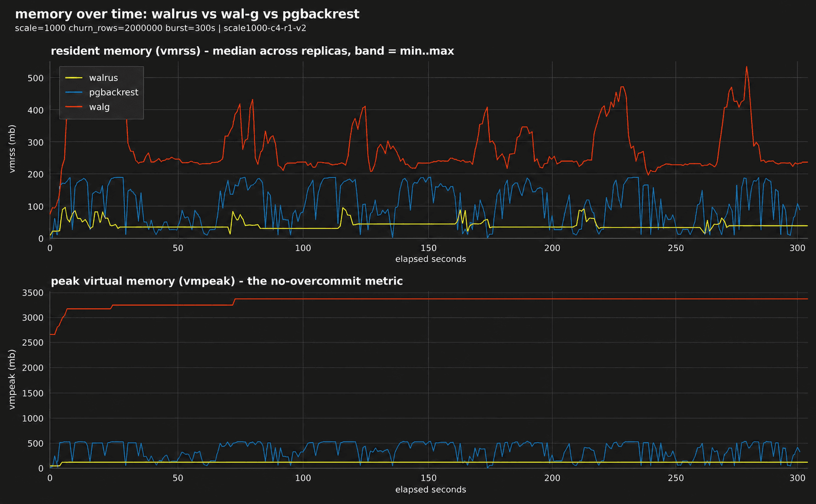Image resolution: width=816 pixels, height=504 pixels.
Task: Click the "vmpeak (mb)" y-axis label
Action: tap(12, 379)
